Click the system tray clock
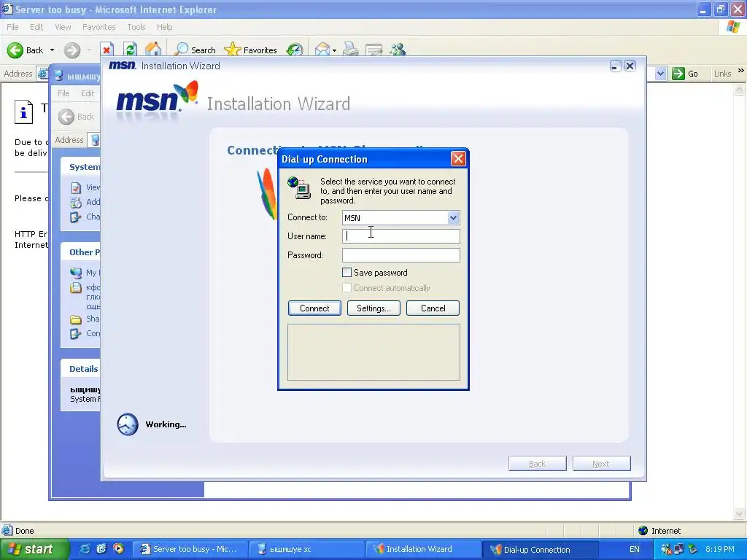The image size is (747, 560). point(720,550)
